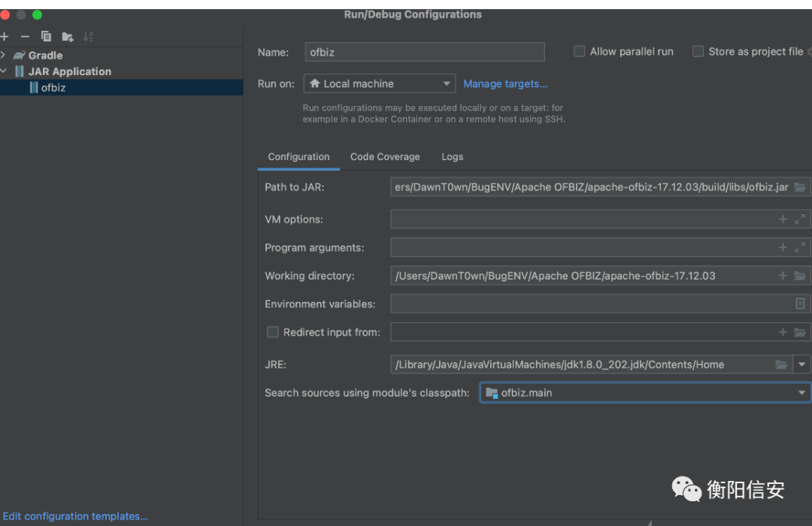Browse for the Working directory folder

(x=799, y=276)
